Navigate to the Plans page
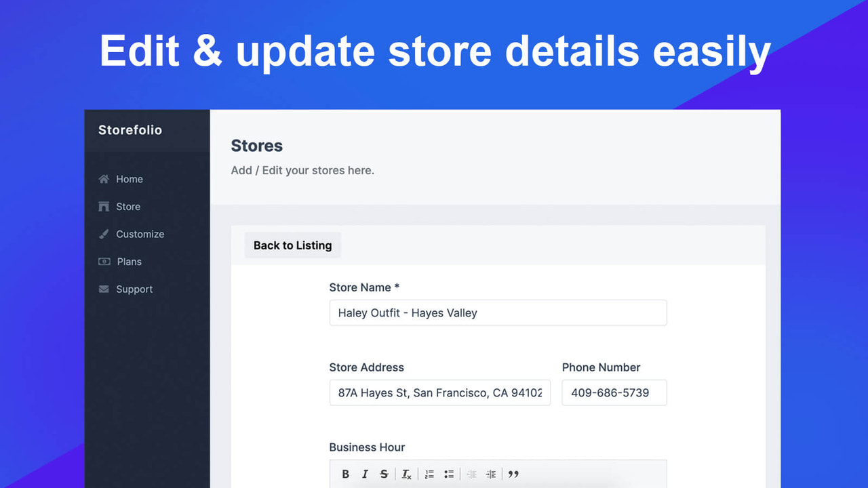 129,261
